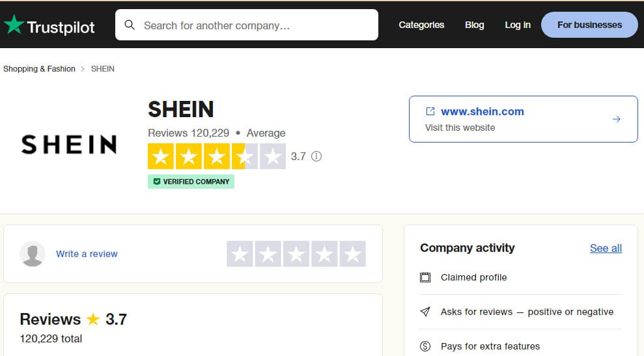This screenshot has height=356, width=644.
Task: Click the paper plane Asks for reviews icon
Action: pos(425,312)
